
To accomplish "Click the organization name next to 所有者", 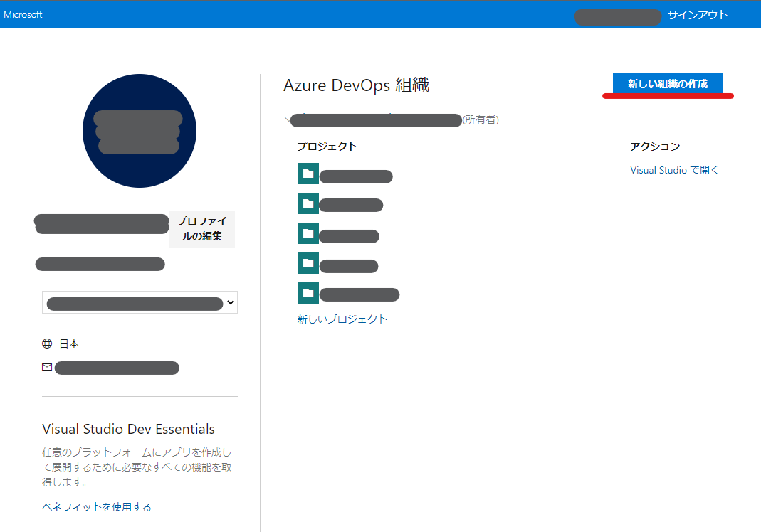I will [x=377, y=119].
